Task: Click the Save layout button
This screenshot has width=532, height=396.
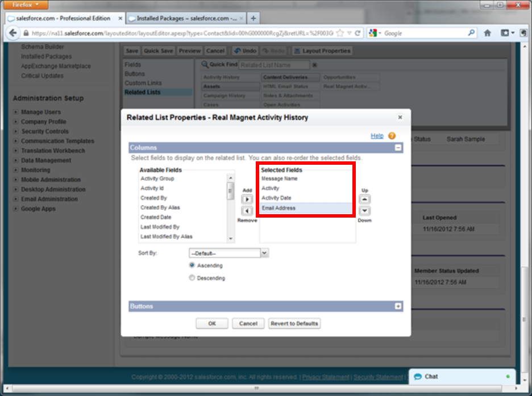Action: coord(132,51)
